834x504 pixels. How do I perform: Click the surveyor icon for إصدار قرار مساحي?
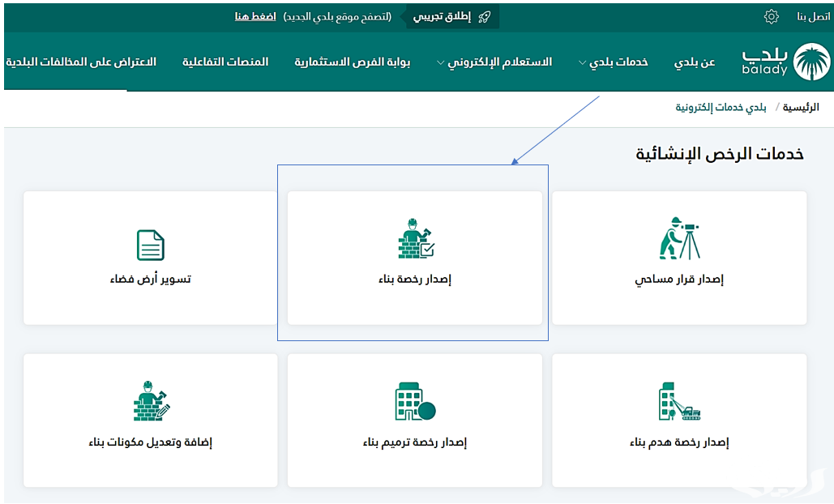[x=679, y=238]
